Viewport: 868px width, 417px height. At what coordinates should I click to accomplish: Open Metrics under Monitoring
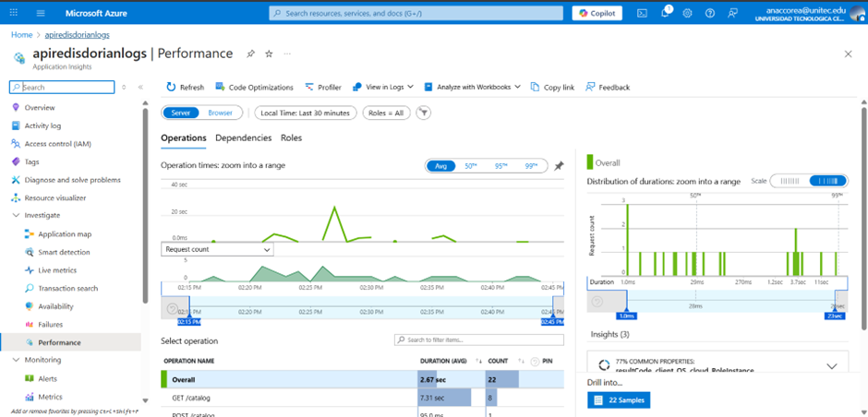50,397
